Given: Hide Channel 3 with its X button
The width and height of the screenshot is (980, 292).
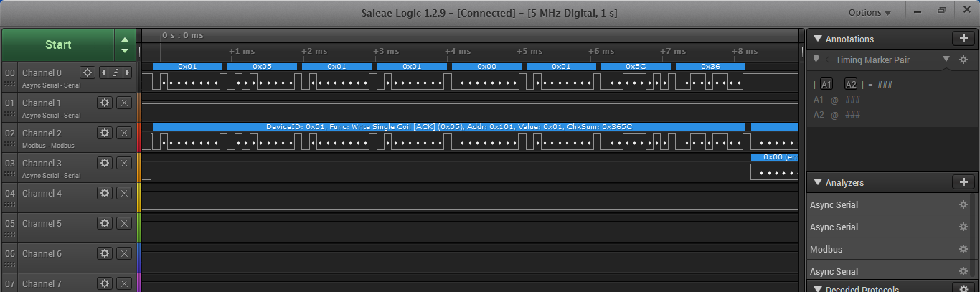Looking at the screenshot, I should coord(123,163).
